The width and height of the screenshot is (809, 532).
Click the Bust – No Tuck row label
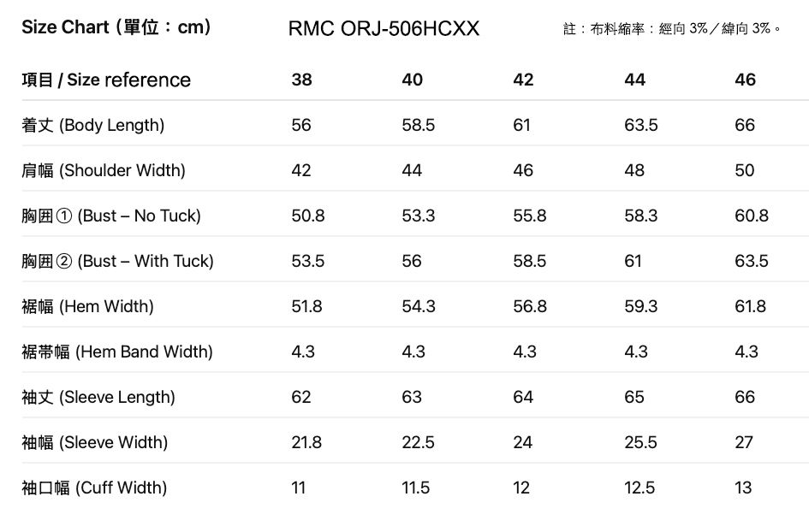coord(111,216)
